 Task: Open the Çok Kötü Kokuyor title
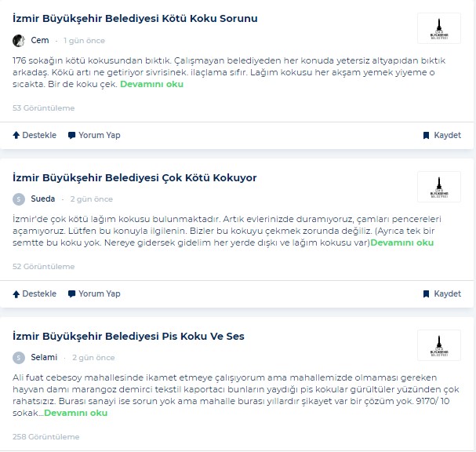[134, 177]
